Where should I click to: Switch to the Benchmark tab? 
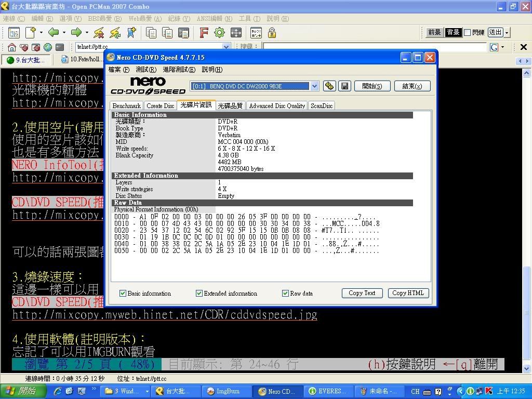[x=126, y=106]
